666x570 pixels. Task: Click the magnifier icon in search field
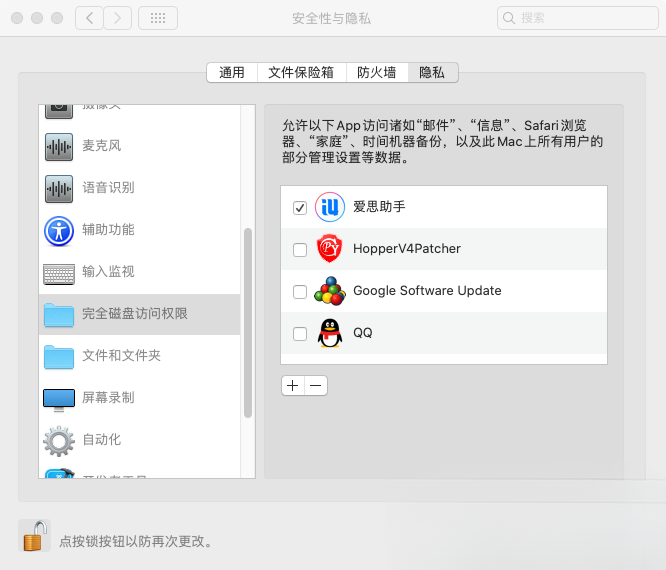[508, 18]
